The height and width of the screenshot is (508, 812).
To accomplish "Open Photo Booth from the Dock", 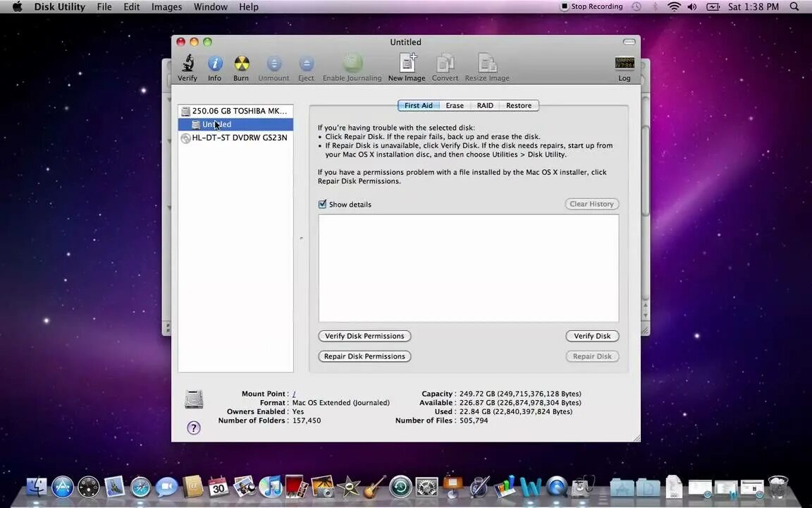I will pyautogui.click(x=297, y=487).
